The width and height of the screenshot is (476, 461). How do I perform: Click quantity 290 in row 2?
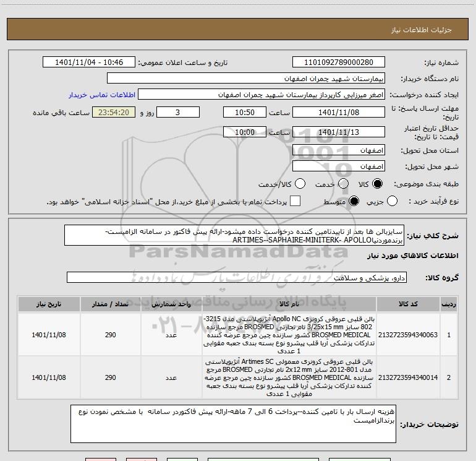[x=111, y=377]
